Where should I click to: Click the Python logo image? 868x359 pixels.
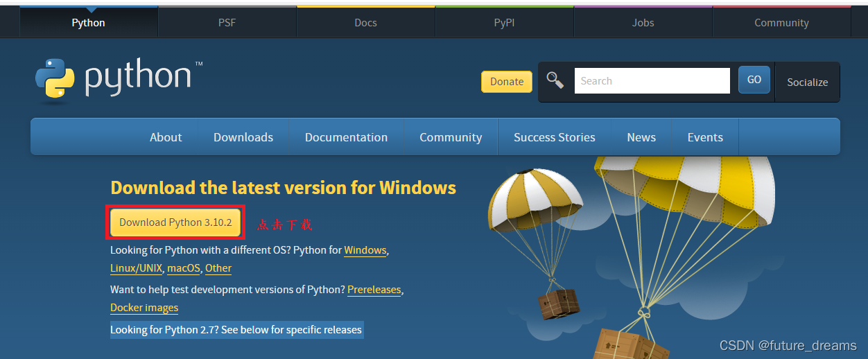[119, 81]
